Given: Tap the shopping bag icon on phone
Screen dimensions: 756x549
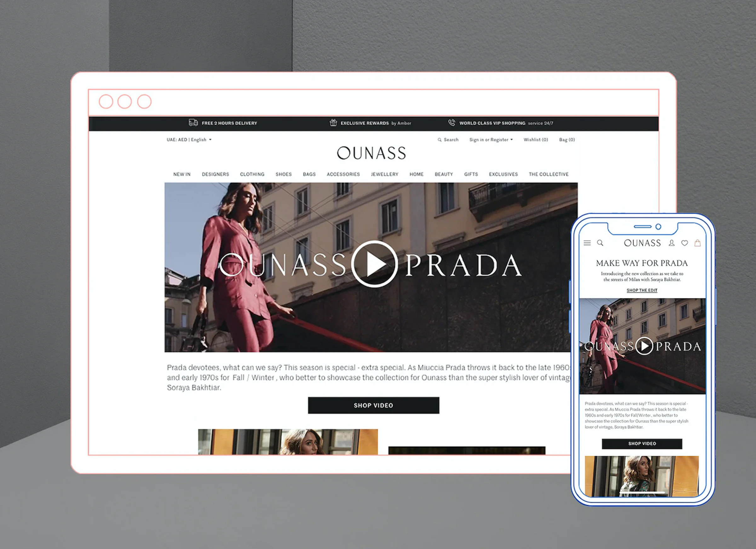Looking at the screenshot, I should 697,243.
